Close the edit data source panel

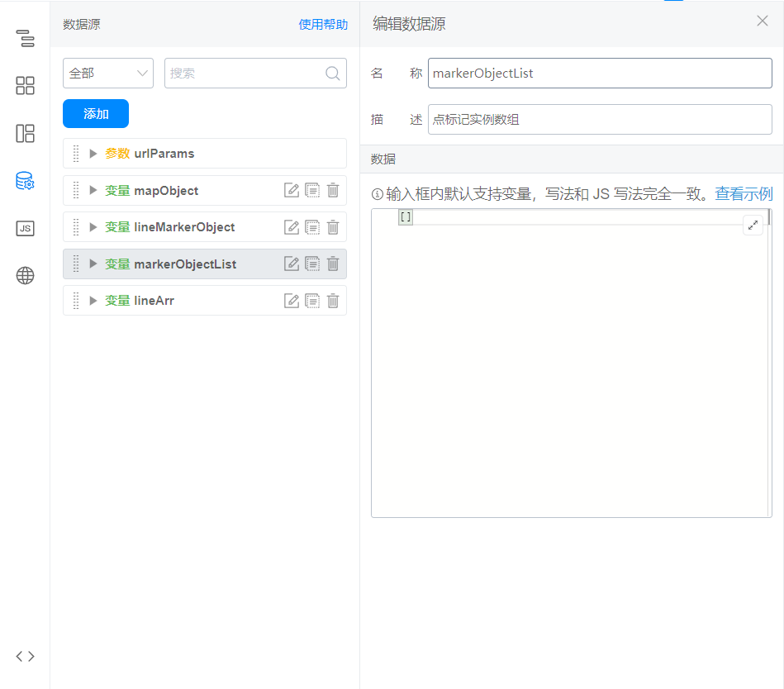tap(762, 21)
